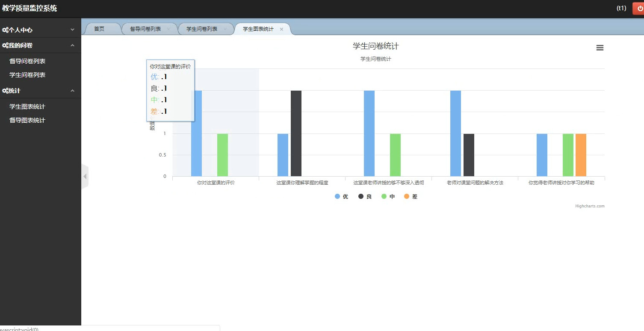This screenshot has width=644, height=331.
Task: Click the axis label 这堂课你理解掌握的程度
Action: click(302, 183)
